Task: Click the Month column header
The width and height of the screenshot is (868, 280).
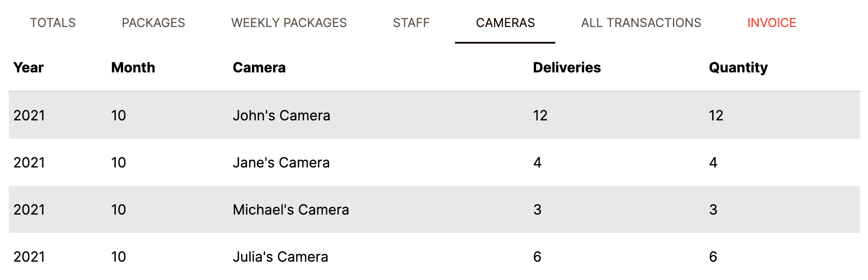Action: tap(133, 68)
